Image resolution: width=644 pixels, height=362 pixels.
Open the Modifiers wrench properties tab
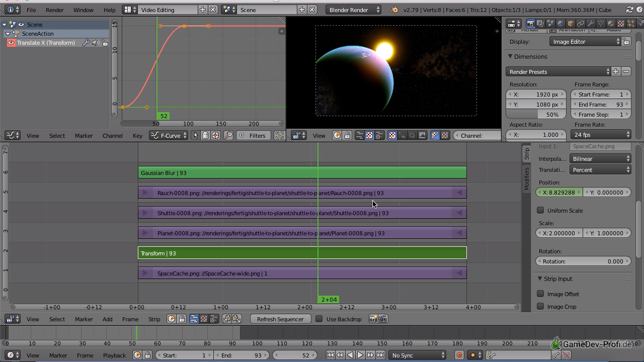point(591,24)
